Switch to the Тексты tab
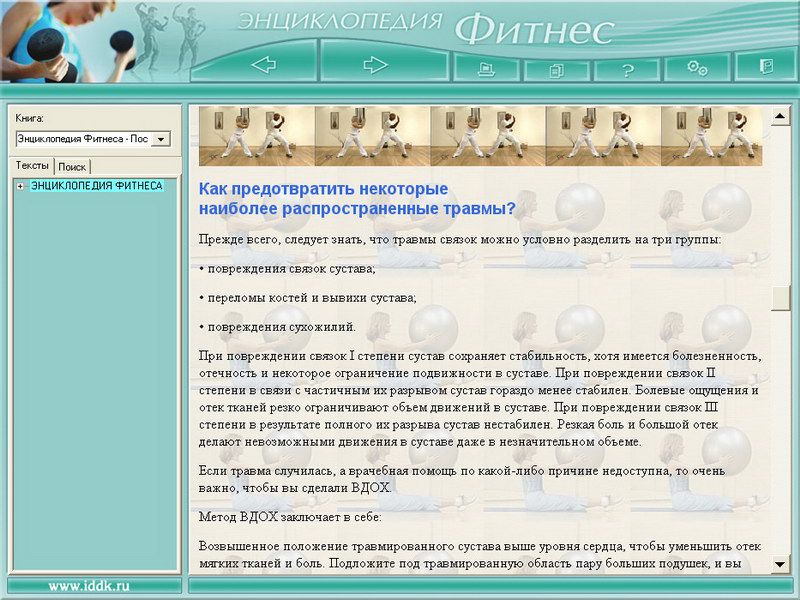800x600 pixels. 32,166
